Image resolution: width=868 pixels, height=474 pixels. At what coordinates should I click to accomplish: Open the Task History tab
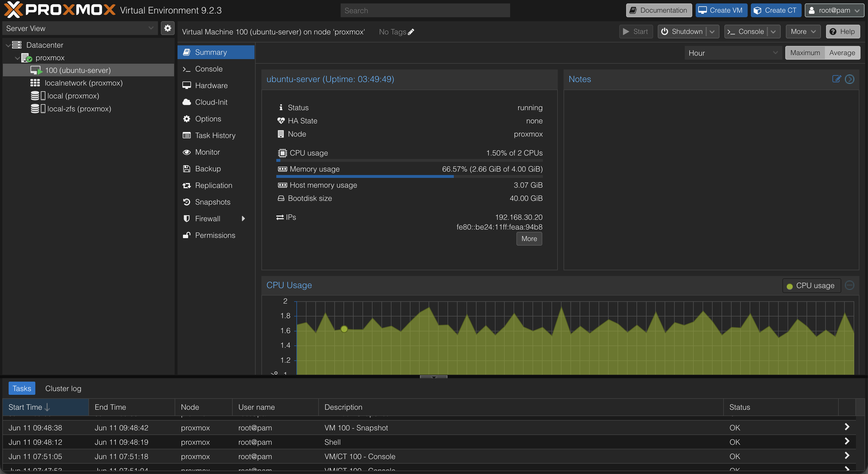point(216,135)
